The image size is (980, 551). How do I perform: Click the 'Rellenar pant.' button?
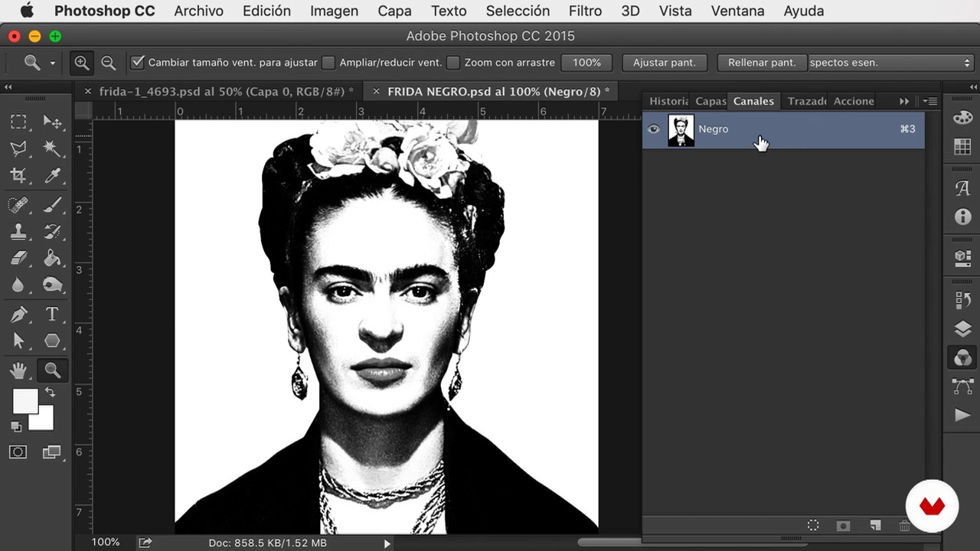pyautogui.click(x=762, y=63)
